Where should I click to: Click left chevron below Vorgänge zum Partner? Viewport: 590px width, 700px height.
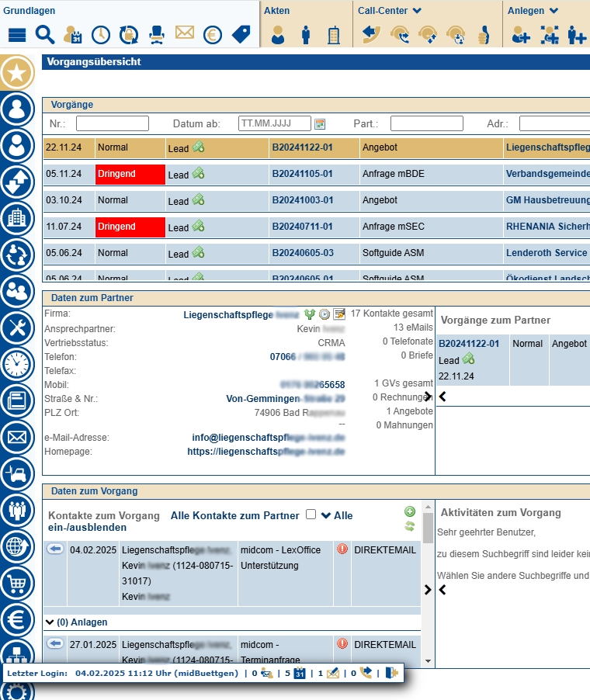(442, 396)
